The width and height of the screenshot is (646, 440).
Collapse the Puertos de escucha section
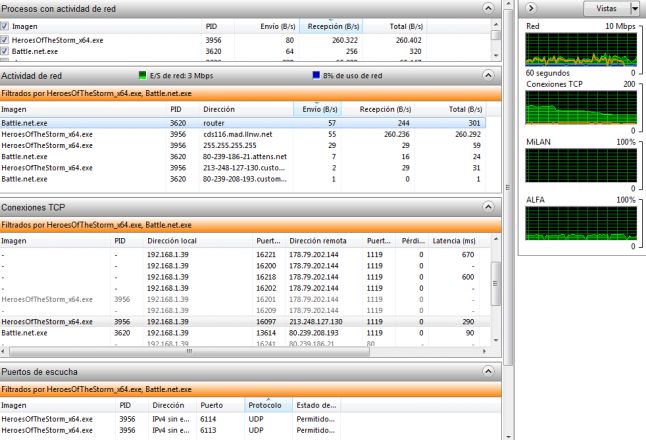tap(488, 371)
